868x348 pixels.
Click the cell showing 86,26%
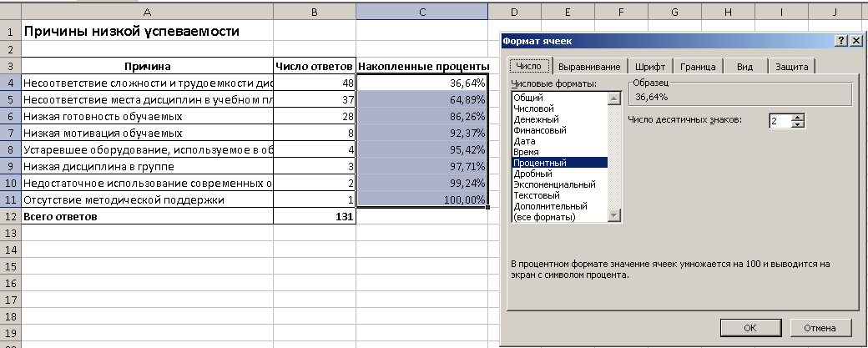[x=421, y=116]
